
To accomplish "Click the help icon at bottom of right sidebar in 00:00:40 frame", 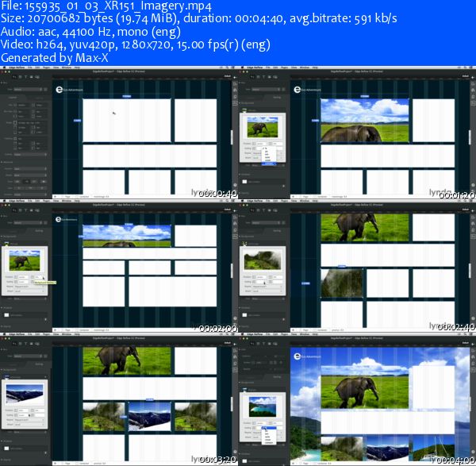I will point(235,185).
